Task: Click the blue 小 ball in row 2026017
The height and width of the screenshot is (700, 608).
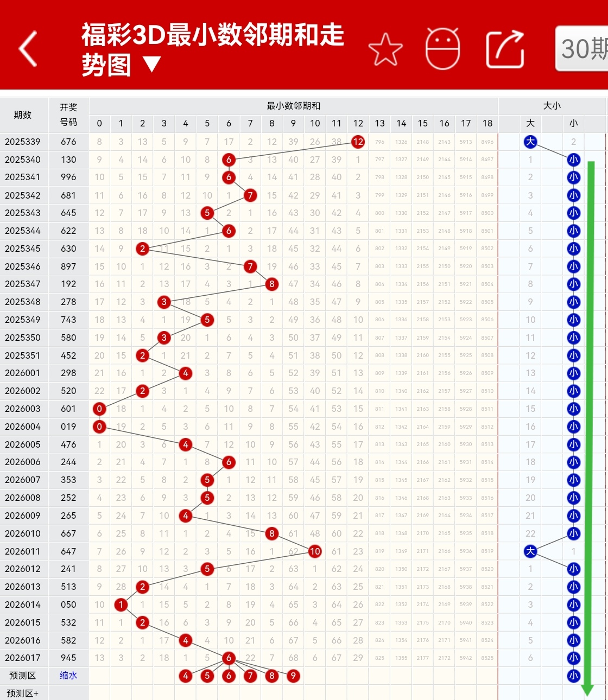Action: click(x=574, y=658)
